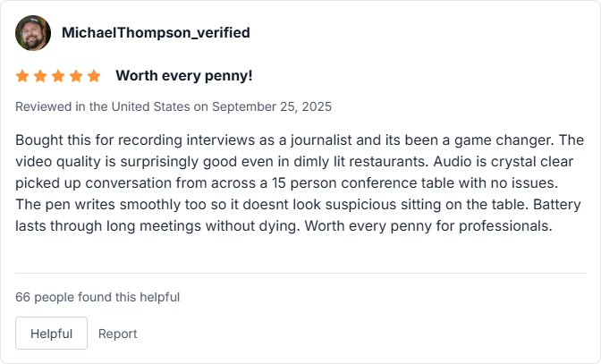Click the first orange rating star
601x364 pixels.
pos(22,76)
